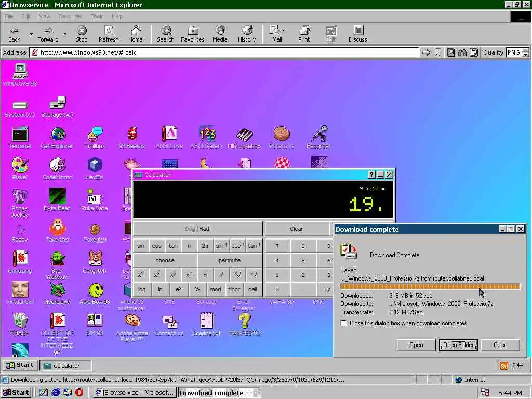Click the permute button in Calculator
The height and width of the screenshot is (399, 532).
(x=230, y=260)
